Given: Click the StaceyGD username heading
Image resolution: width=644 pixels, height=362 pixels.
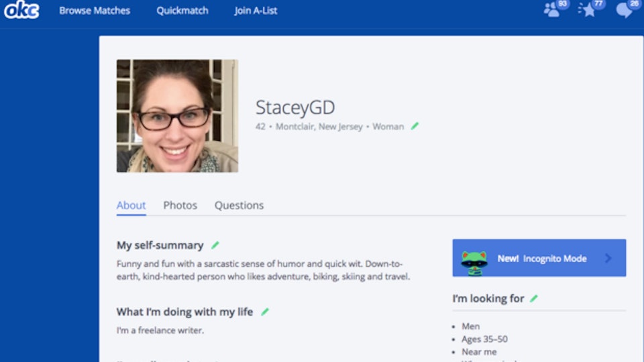Looking at the screenshot, I should (295, 108).
